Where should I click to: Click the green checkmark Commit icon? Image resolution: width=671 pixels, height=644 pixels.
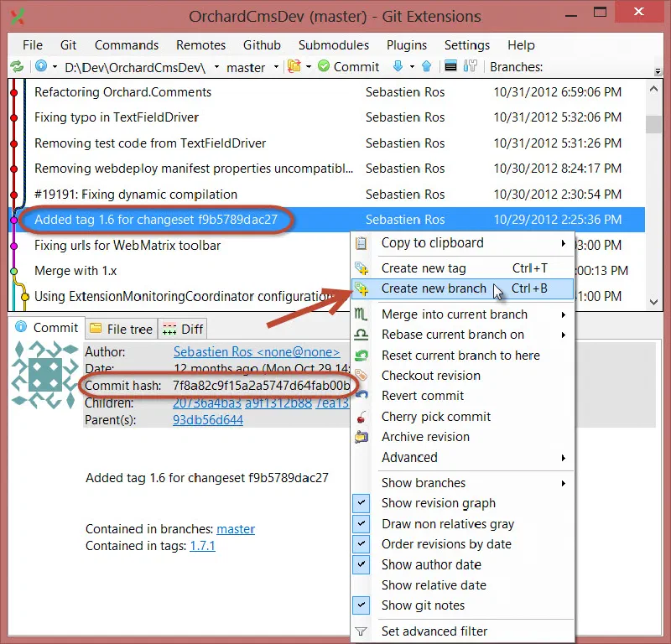[x=324, y=66]
